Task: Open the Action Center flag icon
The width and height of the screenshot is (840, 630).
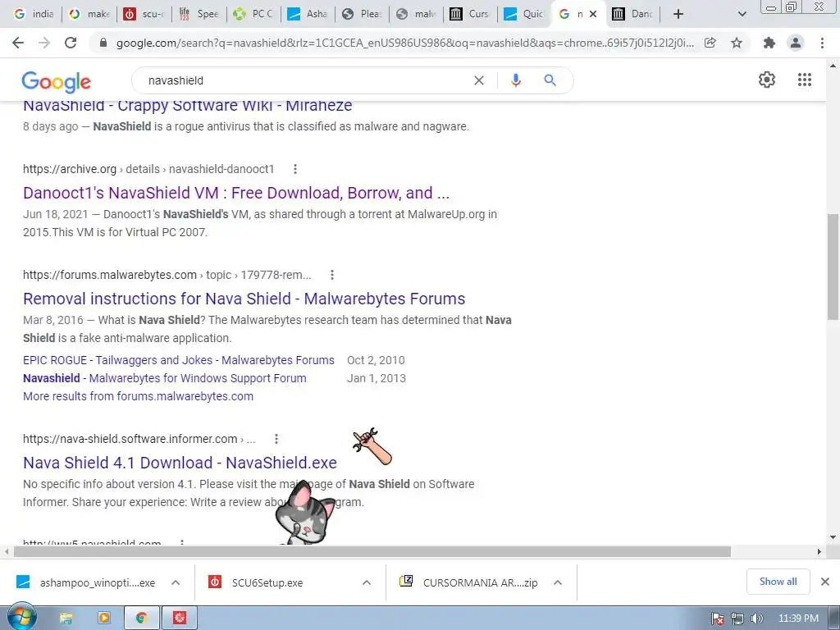Action: (718, 619)
